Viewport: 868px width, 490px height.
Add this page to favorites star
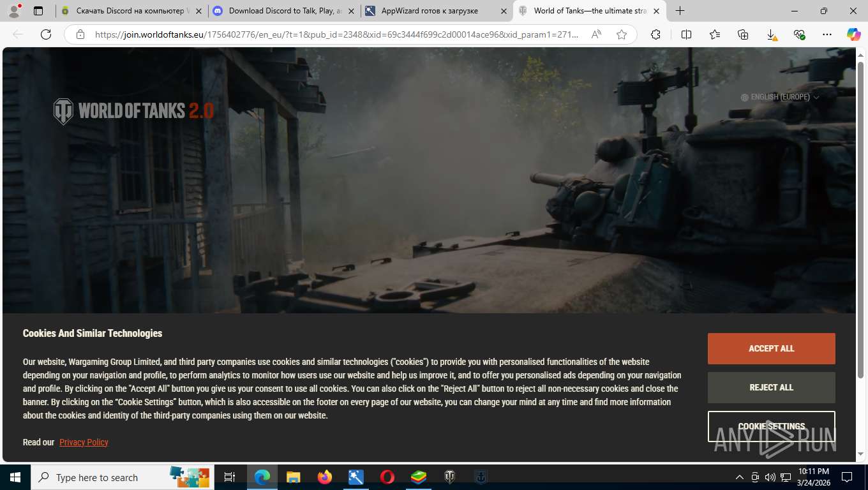pyautogui.click(x=622, y=34)
